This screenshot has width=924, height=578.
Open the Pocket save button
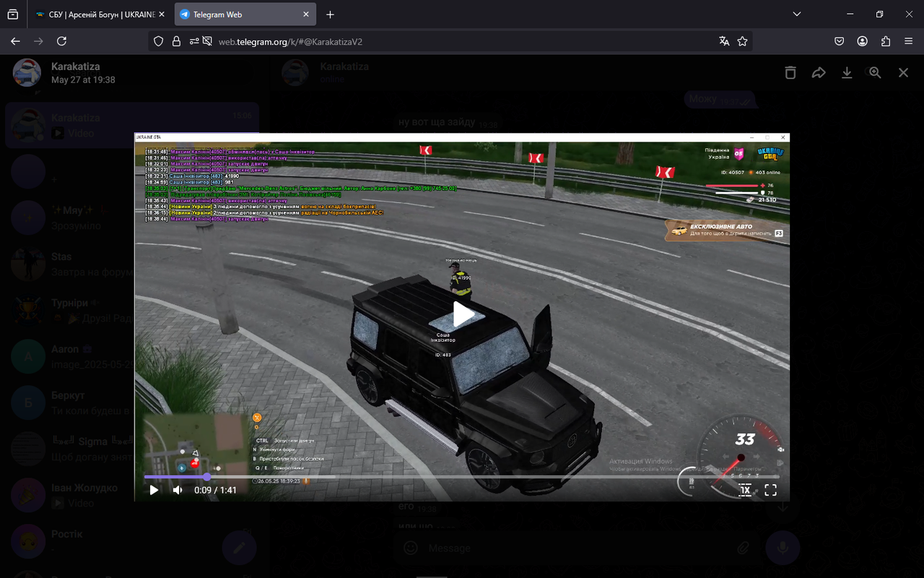tap(839, 41)
